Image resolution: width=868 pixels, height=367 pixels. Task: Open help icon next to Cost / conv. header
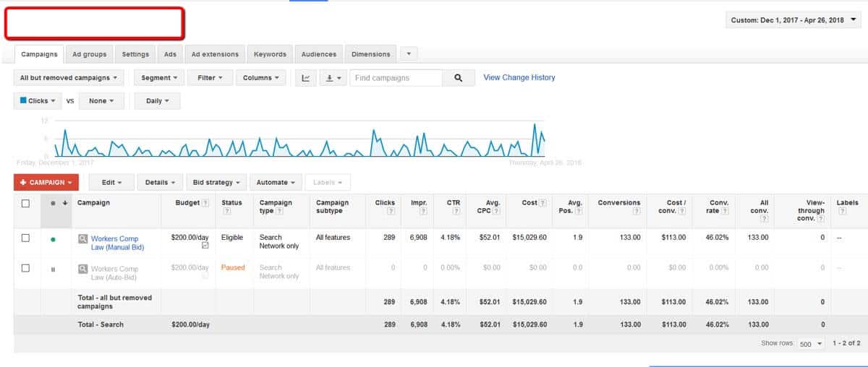pyautogui.click(x=682, y=212)
